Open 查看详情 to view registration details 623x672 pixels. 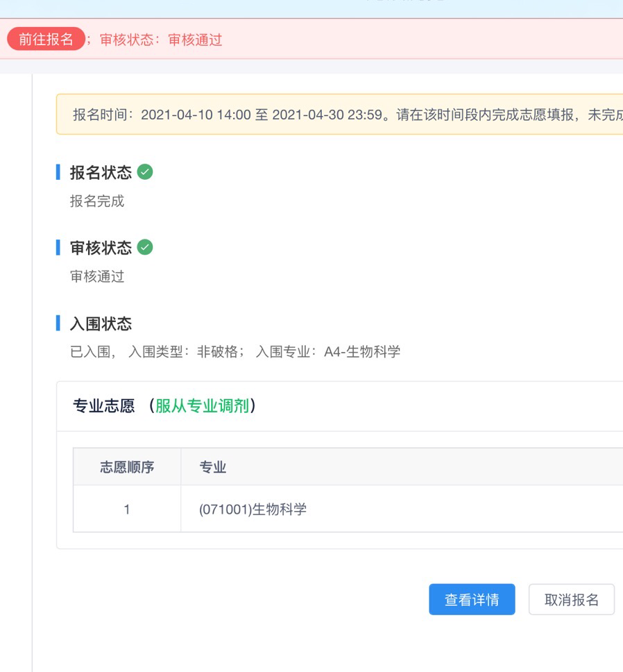coord(472,600)
